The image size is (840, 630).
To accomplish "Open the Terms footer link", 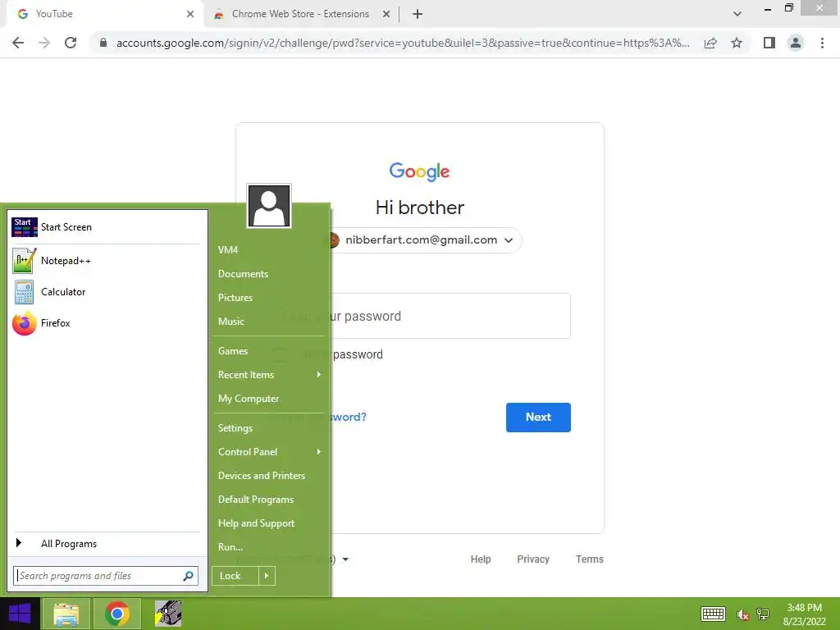I will tap(589, 559).
